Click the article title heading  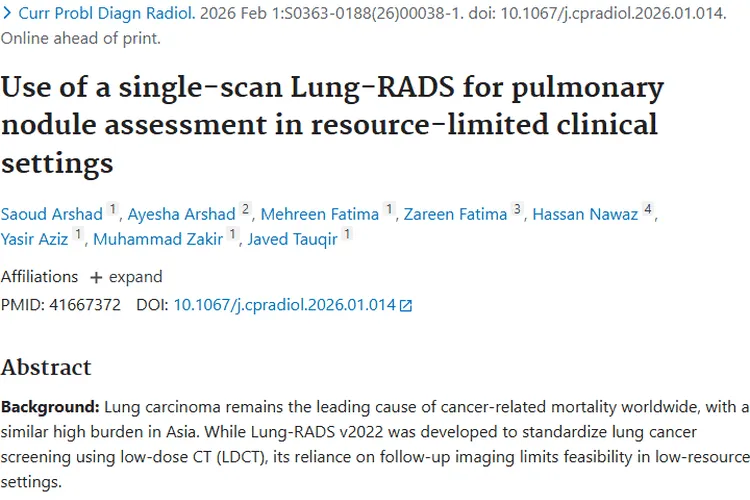point(330,124)
